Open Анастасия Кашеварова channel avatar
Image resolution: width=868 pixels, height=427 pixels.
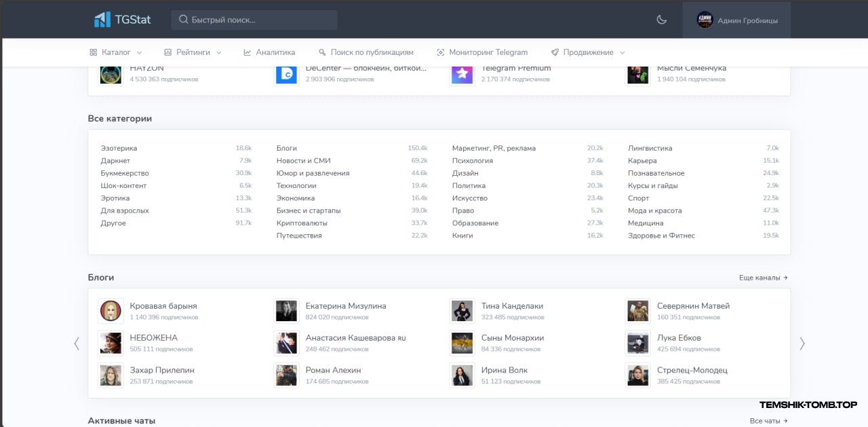coord(286,343)
